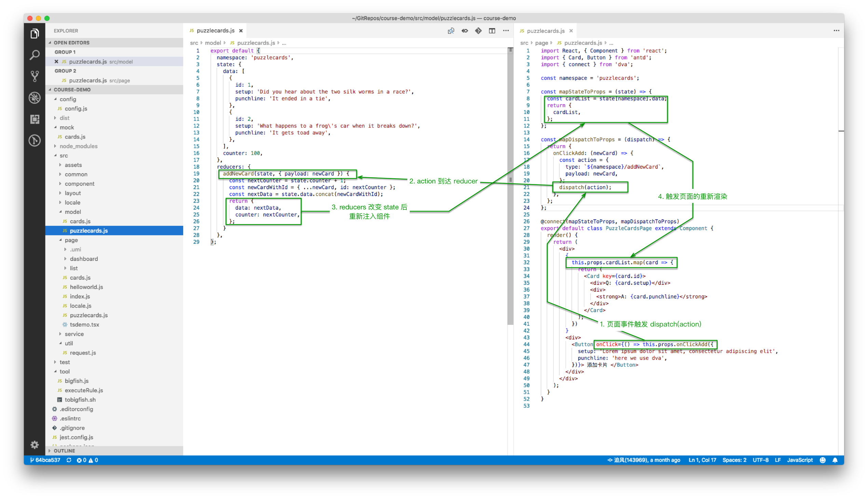Image resolution: width=868 pixels, height=499 pixels.
Task: Open the Source Control view
Action: point(34,76)
